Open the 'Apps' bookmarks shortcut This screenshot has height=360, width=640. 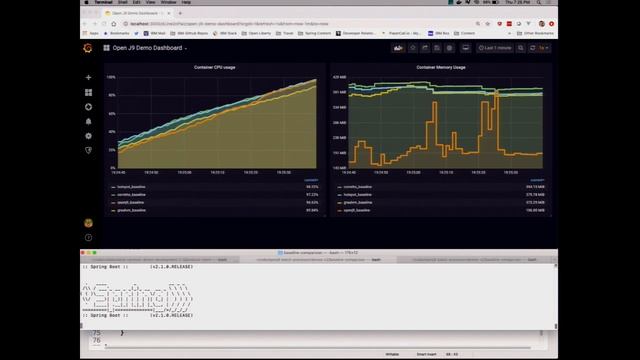point(91,33)
